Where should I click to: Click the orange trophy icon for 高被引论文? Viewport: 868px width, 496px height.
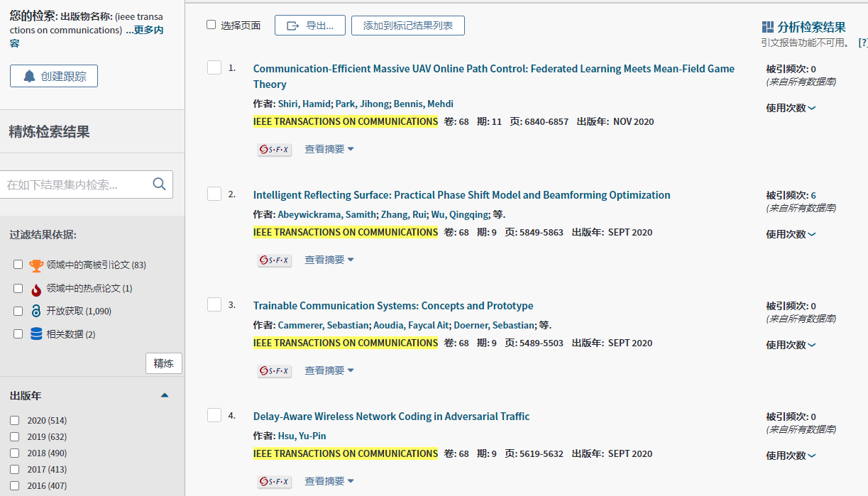tap(36, 265)
